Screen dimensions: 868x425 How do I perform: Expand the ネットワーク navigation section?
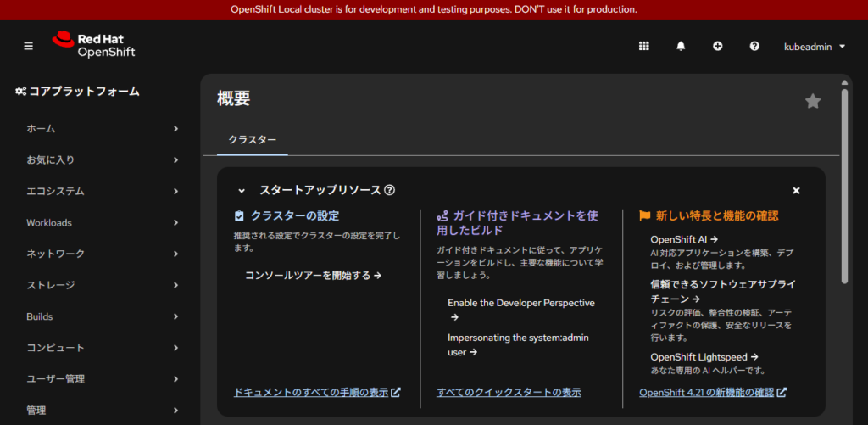click(102, 254)
